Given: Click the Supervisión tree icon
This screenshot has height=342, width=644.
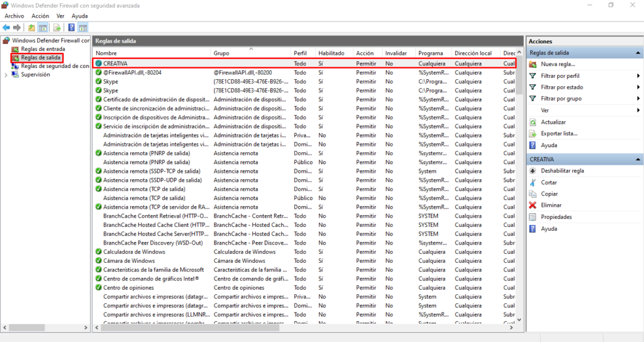Looking at the screenshot, I should (15, 74).
